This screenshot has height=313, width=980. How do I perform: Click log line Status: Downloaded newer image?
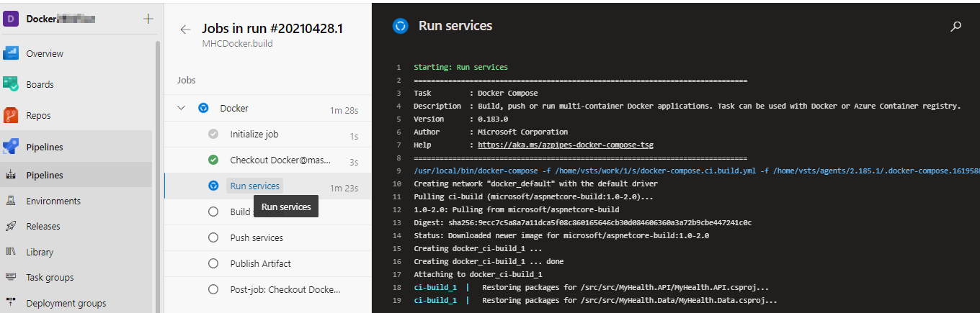[561, 235]
